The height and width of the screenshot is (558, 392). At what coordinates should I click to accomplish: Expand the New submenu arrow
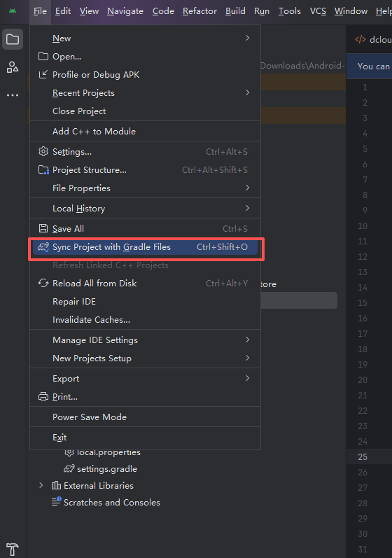tap(248, 38)
